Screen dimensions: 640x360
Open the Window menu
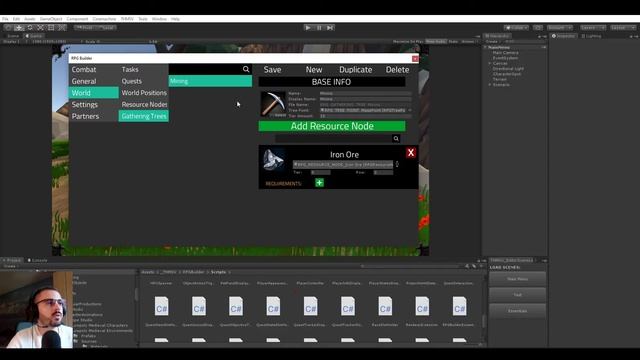(159, 19)
